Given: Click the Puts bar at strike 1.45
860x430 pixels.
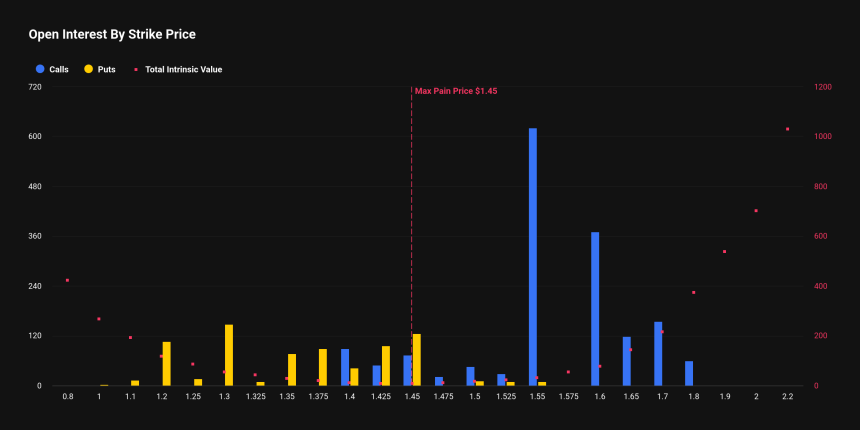Looking at the screenshot, I should [417, 360].
